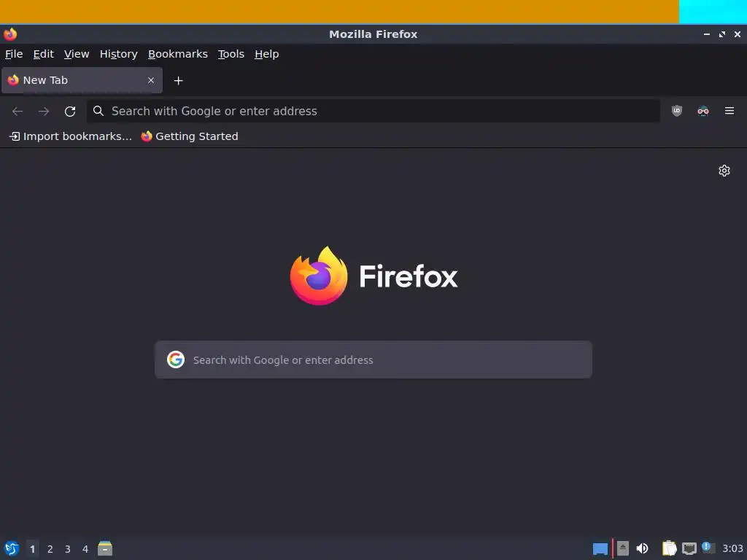Focus the top address bar field
747x560 pixels.
point(373,111)
